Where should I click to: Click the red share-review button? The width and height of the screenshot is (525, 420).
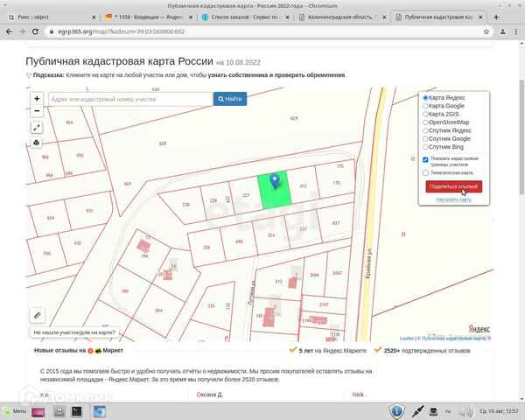453,186
